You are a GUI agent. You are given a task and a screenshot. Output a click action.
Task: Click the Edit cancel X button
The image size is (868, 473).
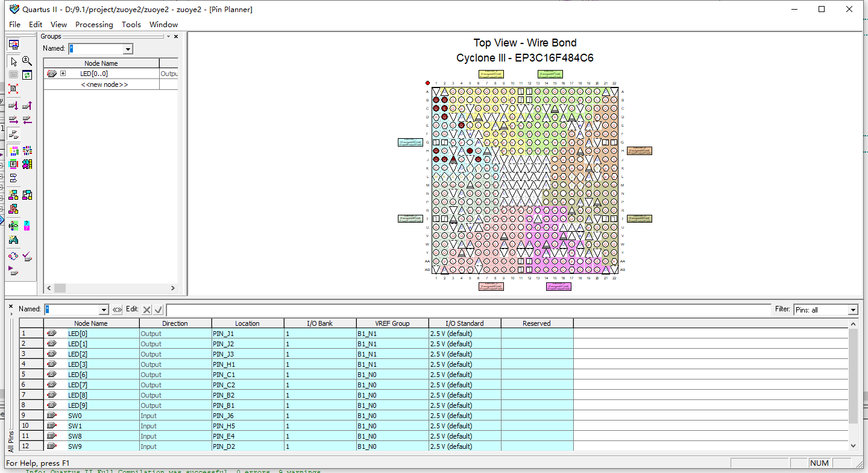point(146,310)
